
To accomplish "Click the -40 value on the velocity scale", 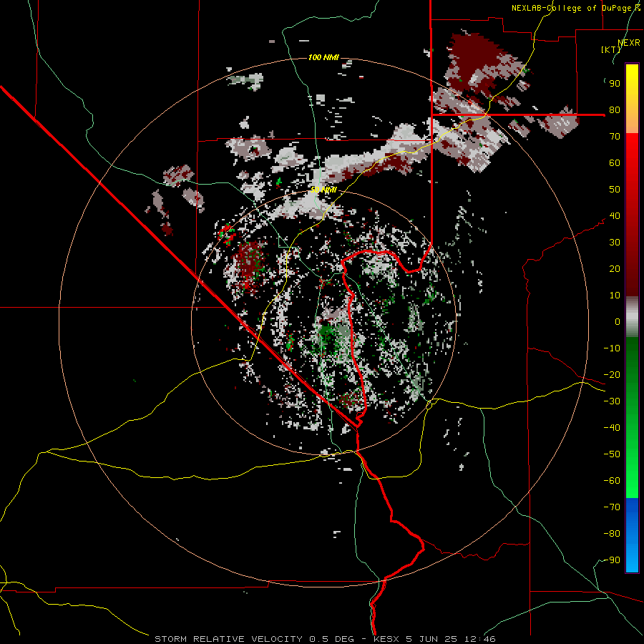I will coord(612,428).
